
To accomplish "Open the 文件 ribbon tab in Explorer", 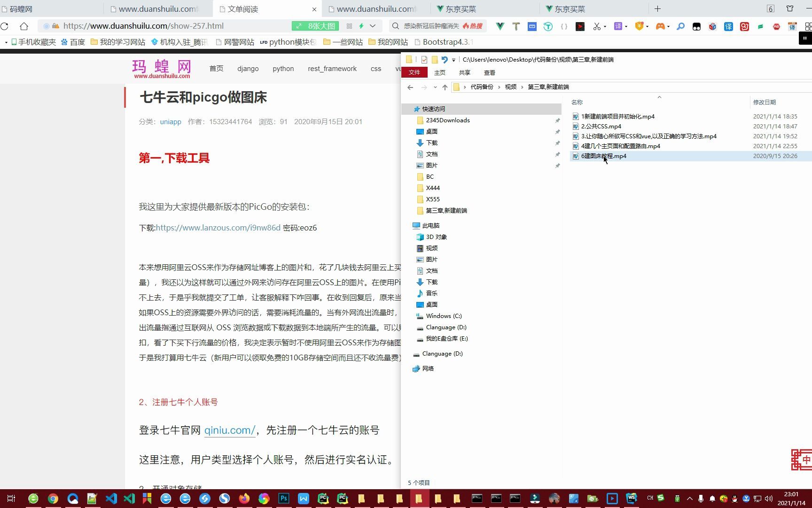I will click(414, 72).
